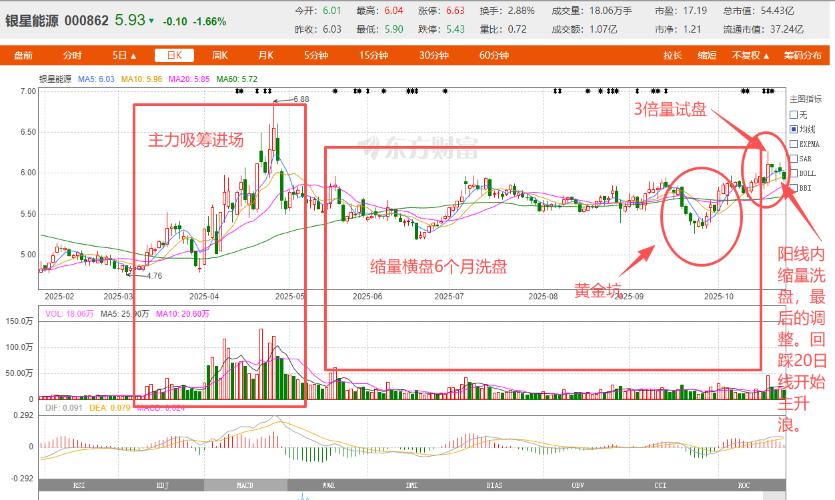Screen dimensions: 835x500
Task: Check the 无 main indicator box
Action: (x=793, y=114)
